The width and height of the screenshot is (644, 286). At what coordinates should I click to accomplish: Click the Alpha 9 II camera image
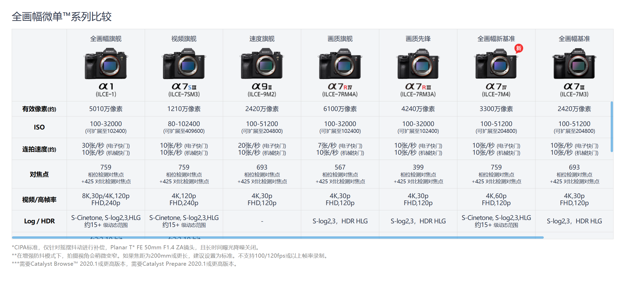click(x=262, y=63)
